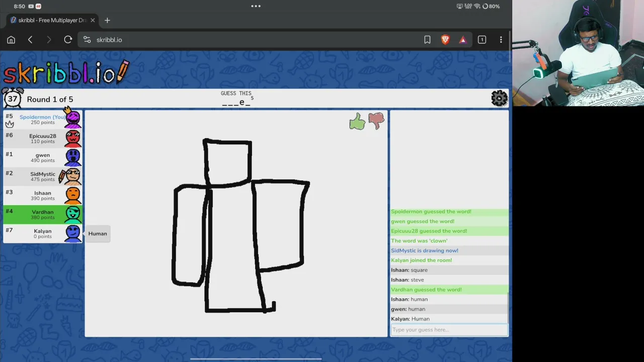Click the Kalyan player name in list
Image resolution: width=644 pixels, height=362 pixels.
pyautogui.click(x=43, y=231)
